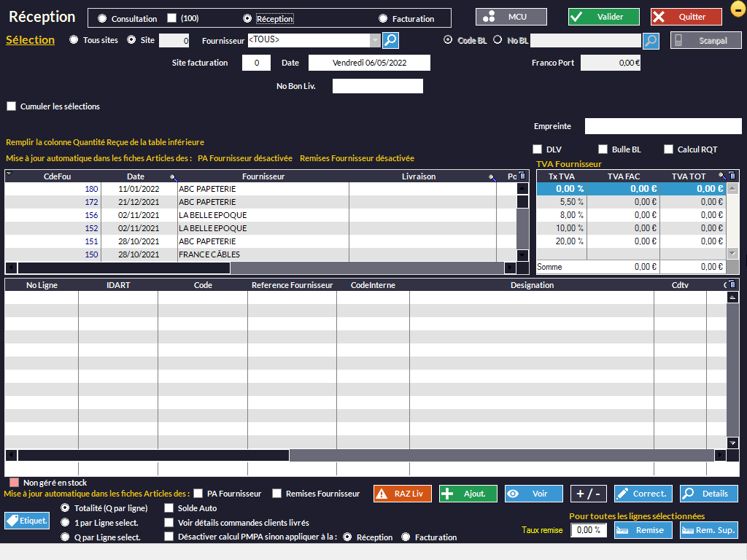Open the TVA table options menu icon
The width and height of the screenshot is (747, 560).
tap(732, 176)
